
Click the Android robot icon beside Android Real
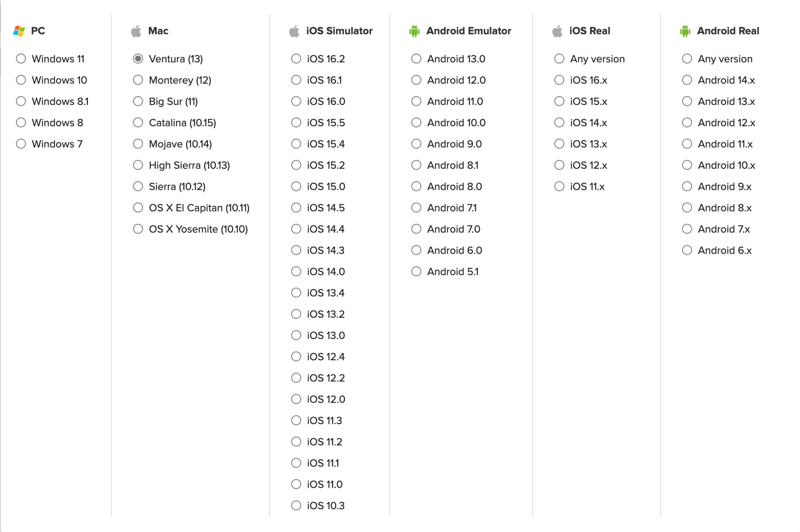[685, 31]
